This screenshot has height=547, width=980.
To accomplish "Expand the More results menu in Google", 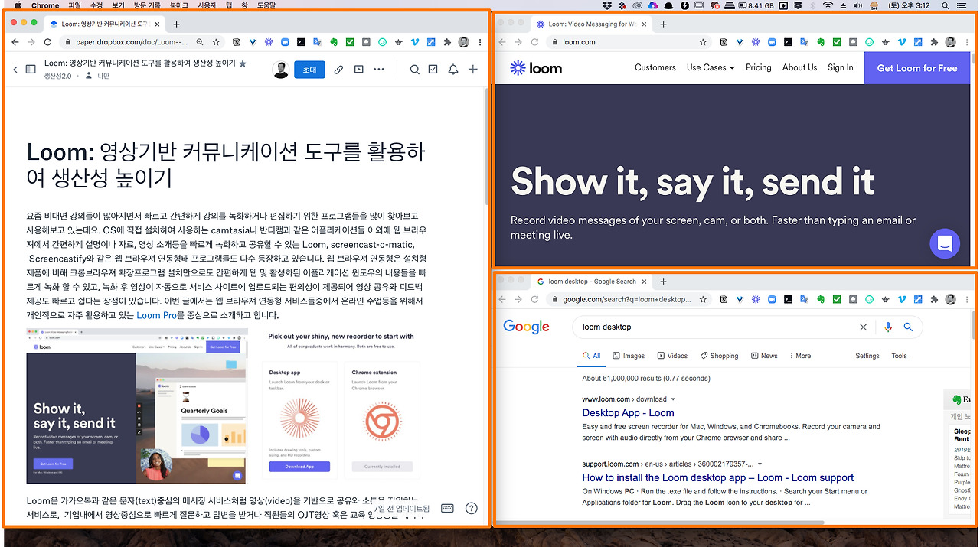I will click(799, 356).
